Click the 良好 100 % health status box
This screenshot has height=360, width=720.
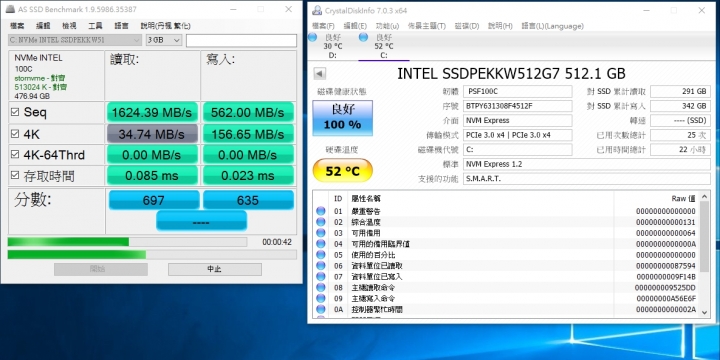tap(343, 118)
